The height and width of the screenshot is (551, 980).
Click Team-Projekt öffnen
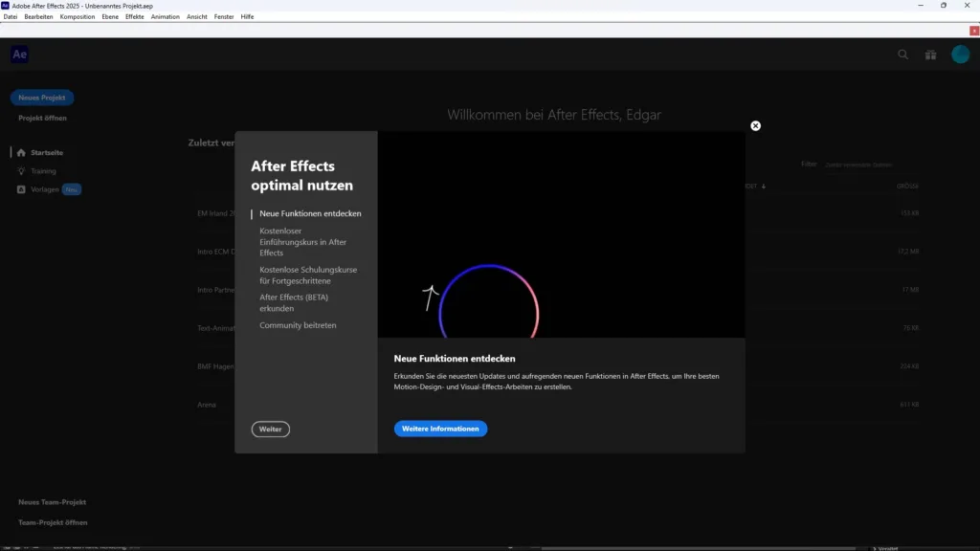point(53,522)
